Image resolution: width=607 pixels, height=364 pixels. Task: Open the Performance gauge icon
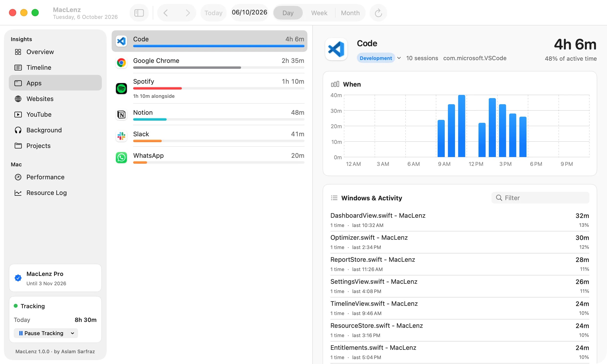(x=18, y=177)
